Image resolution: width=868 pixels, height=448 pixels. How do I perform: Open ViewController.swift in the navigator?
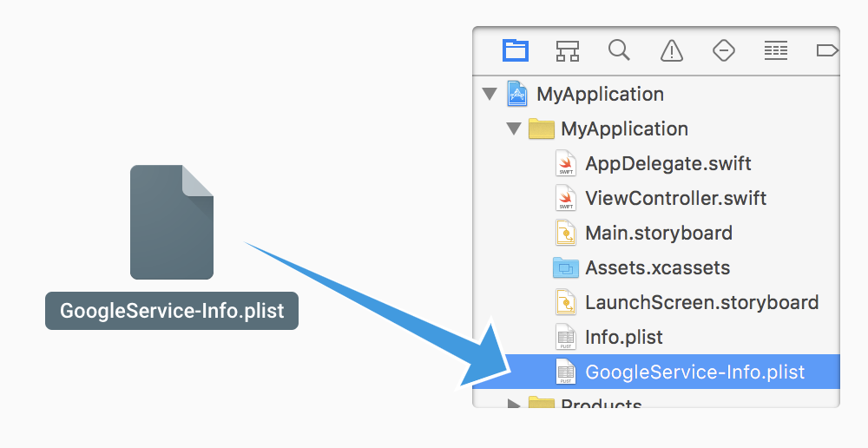click(676, 198)
